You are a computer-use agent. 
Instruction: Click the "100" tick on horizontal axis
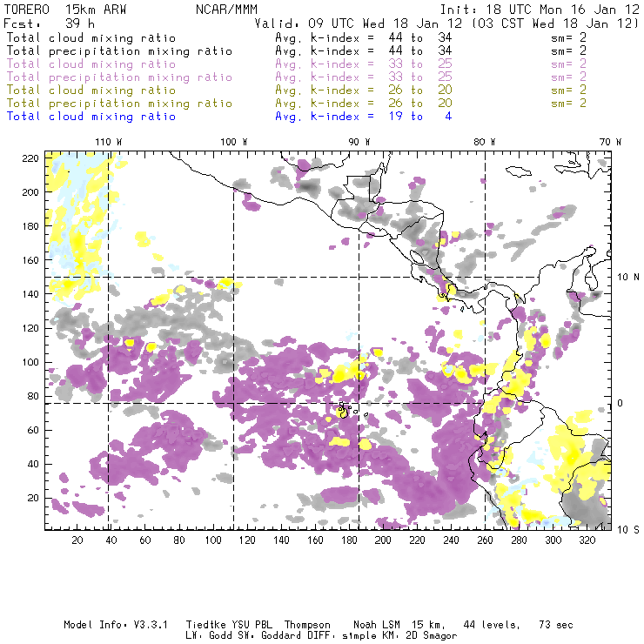tap(213, 540)
